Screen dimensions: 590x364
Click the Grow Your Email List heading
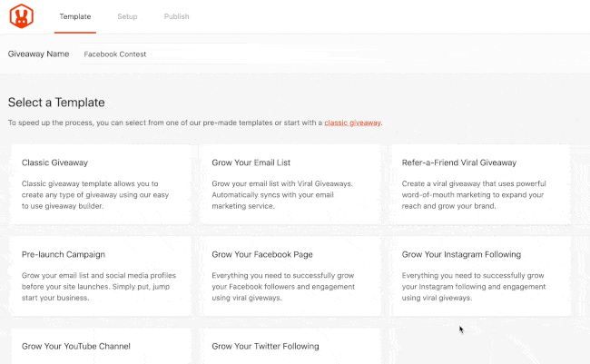(251, 162)
